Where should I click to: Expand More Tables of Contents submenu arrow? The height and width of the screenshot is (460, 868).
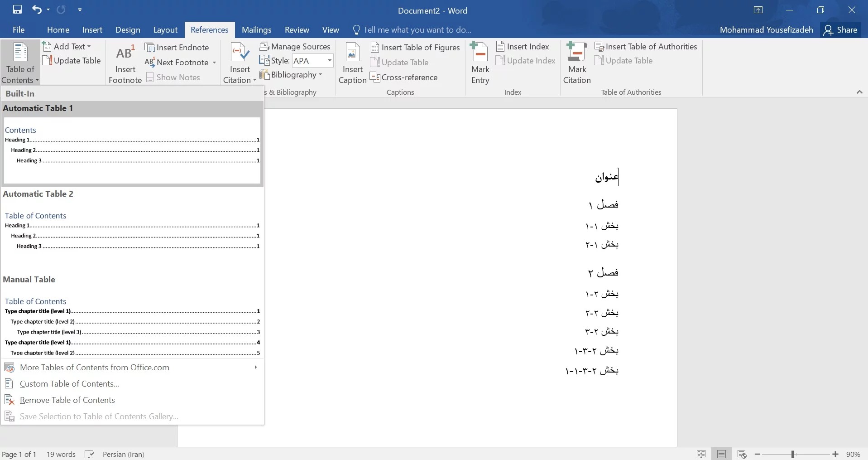(256, 367)
